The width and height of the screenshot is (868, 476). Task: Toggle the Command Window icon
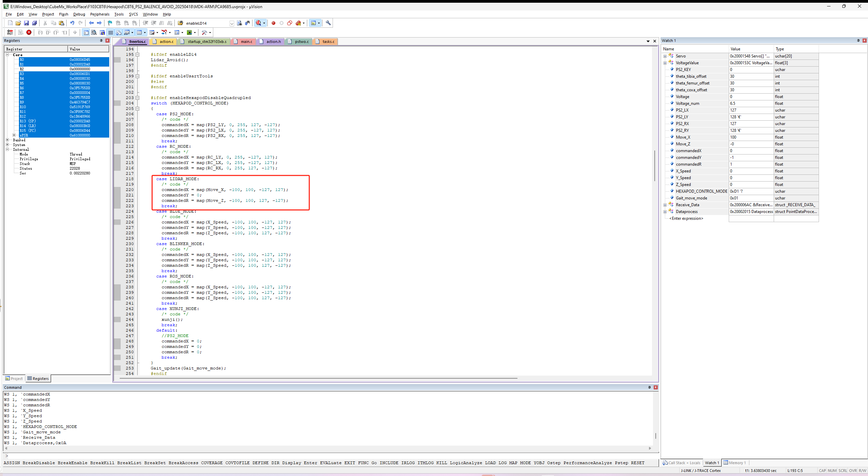coord(86,32)
